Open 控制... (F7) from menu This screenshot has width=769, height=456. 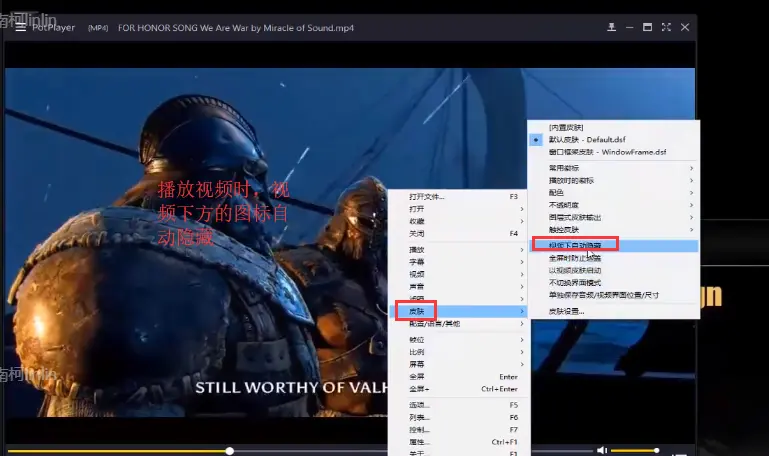pyautogui.click(x=458, y=430)
